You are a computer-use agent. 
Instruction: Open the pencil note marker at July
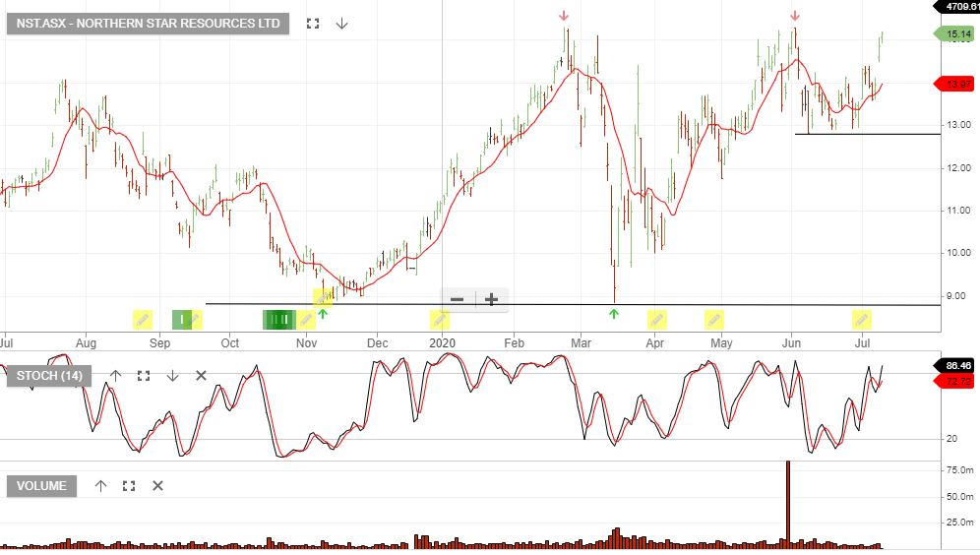tap(862, 320)
